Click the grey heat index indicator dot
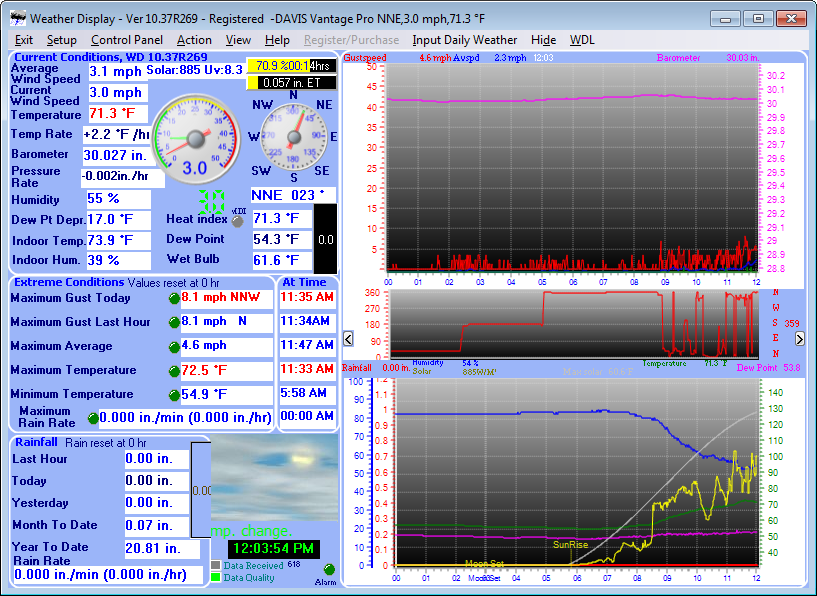The width and height of the screenshot is (817, 596). pos(238,221)
